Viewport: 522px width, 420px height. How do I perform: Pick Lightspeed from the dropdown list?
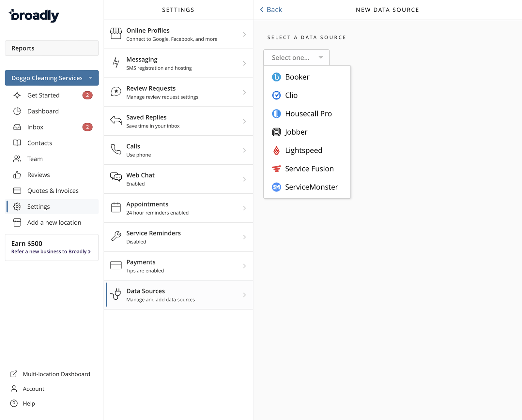[x=307, y=150]
